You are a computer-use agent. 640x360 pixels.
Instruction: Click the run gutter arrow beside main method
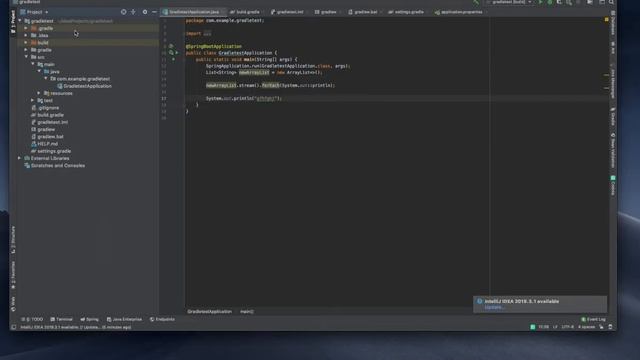[x=173, y=60]
